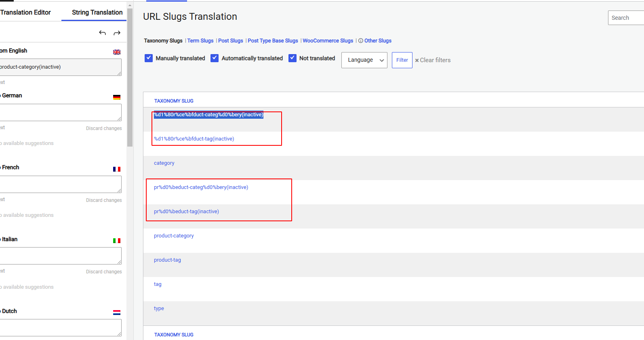The width and height of the screenshot is (644, 340).
Task: Open Other Slugs section
Action: 378,41
